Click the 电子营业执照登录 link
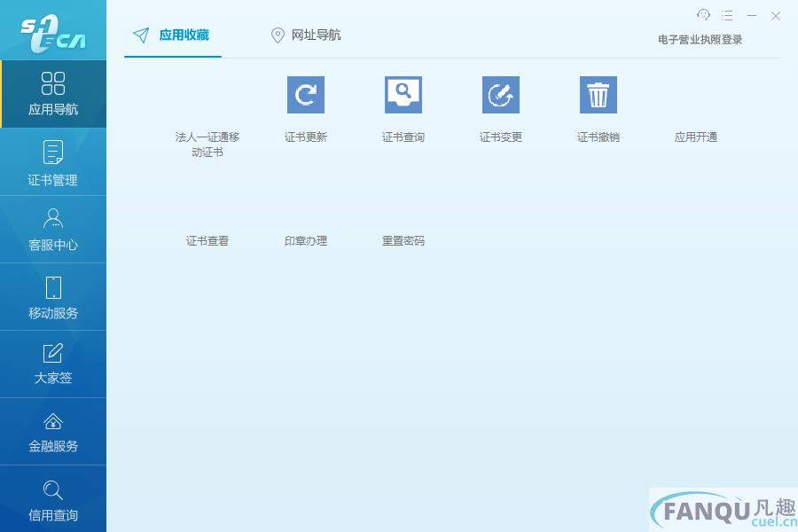 click(700, 39)
